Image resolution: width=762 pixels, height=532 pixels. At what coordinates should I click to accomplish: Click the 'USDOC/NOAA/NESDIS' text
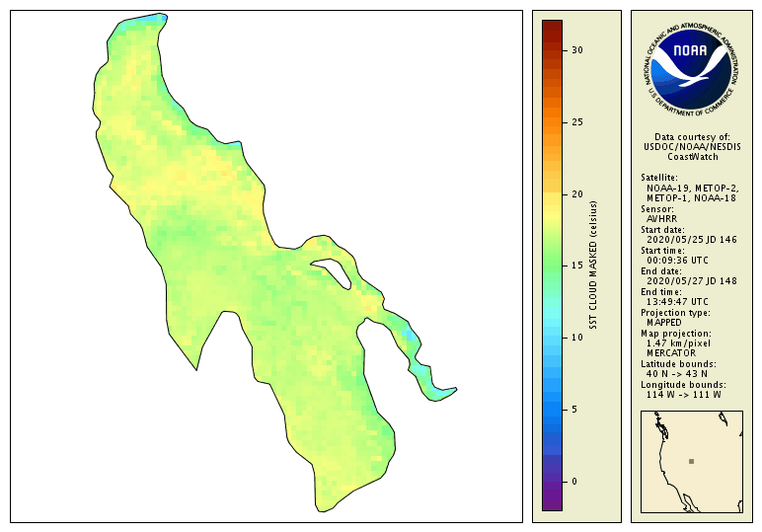click(x=692, y=147)
